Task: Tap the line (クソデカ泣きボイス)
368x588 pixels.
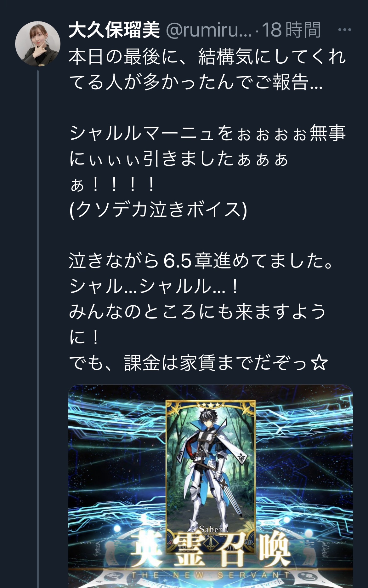Action: pyautogui.click(x=158, y=210)
